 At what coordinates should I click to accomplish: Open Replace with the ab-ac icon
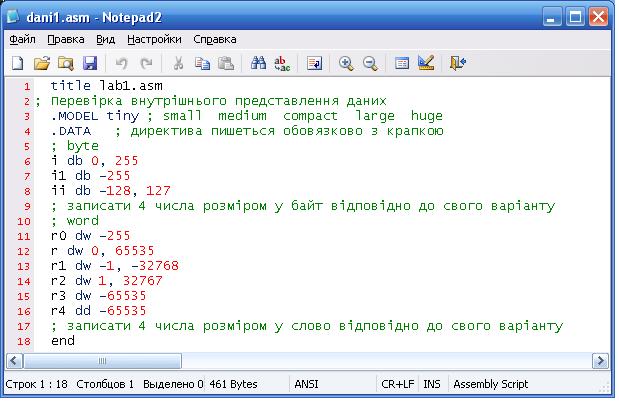282,63
